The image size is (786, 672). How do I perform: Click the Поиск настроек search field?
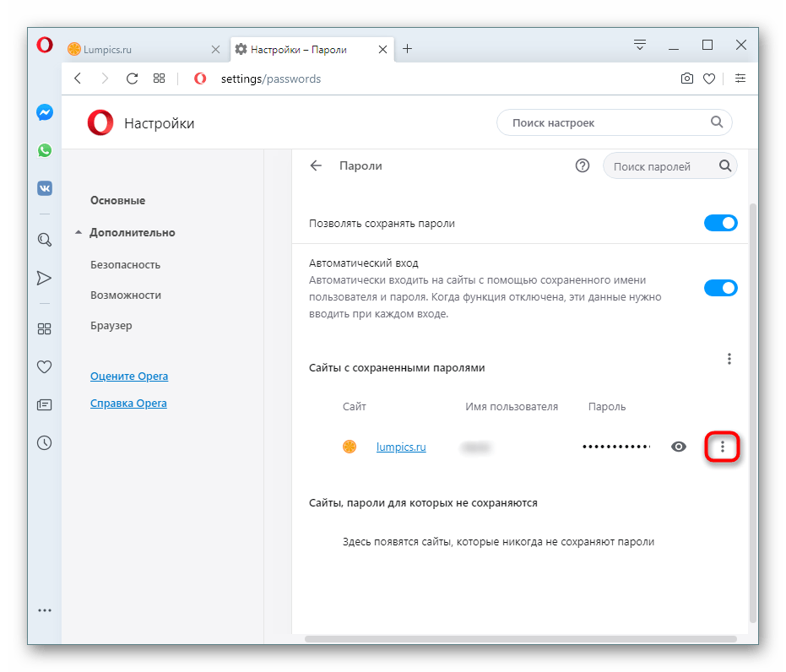(x=614, y=122)
